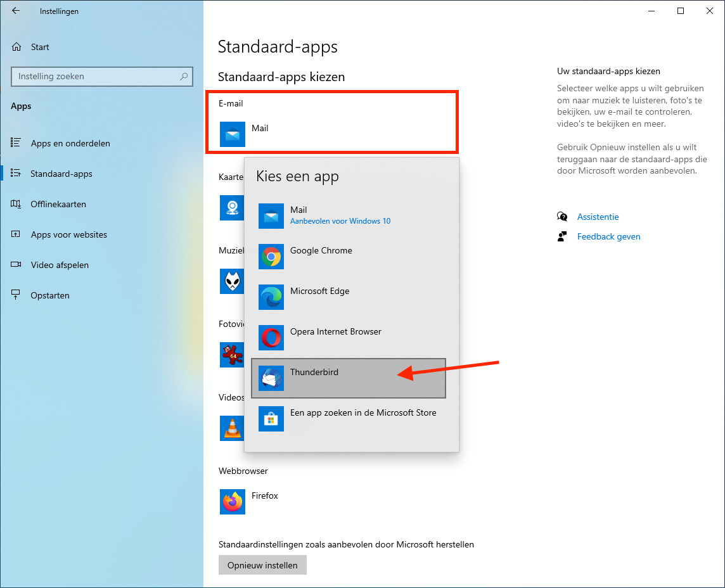Image resolution: width=725 pixels, height=588 pixels.
Task: Click the VLC cone icon
Action: (231, 428)
